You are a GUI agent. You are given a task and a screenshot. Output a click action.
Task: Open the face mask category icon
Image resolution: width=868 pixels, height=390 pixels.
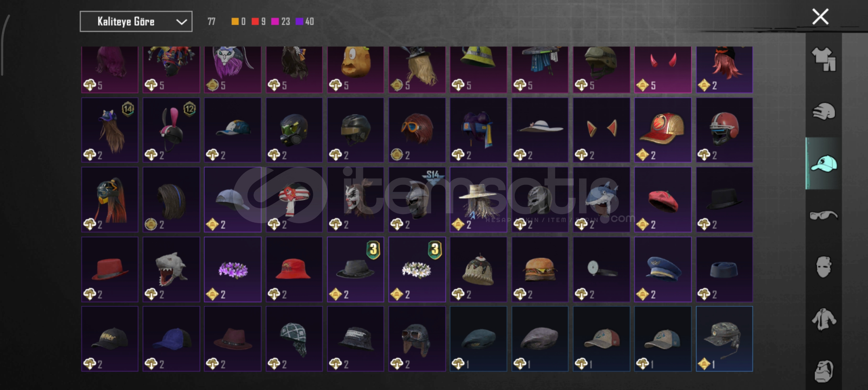click(824, 267)
